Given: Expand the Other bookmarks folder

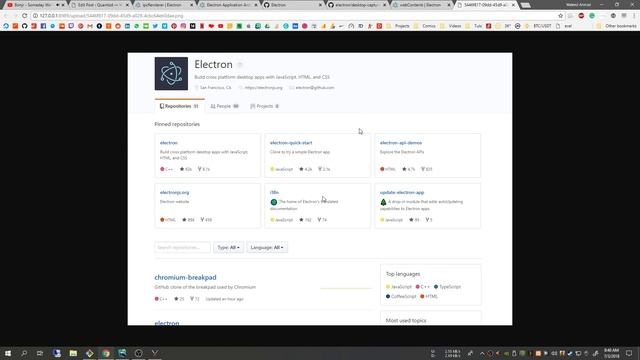Looking at the screenshot, I should (617, 26).
